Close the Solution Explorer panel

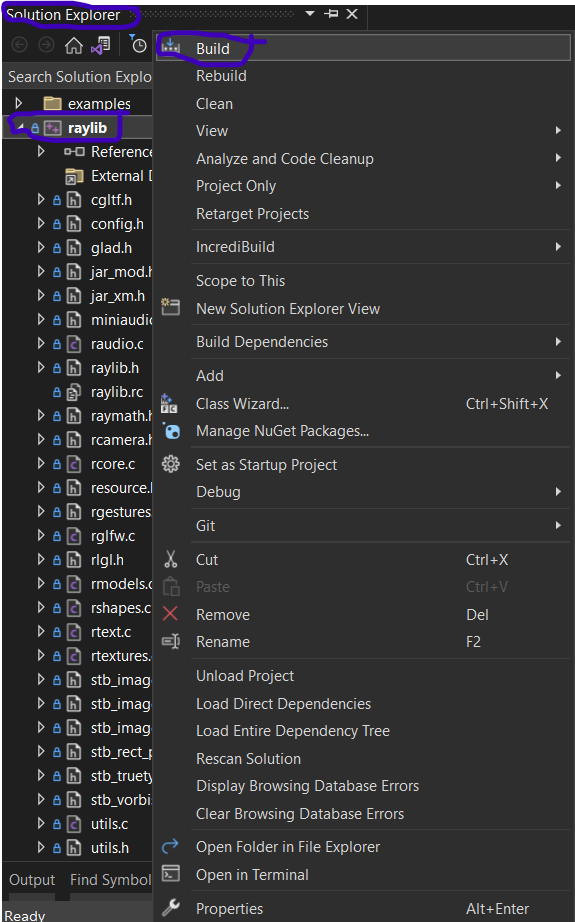352,14
